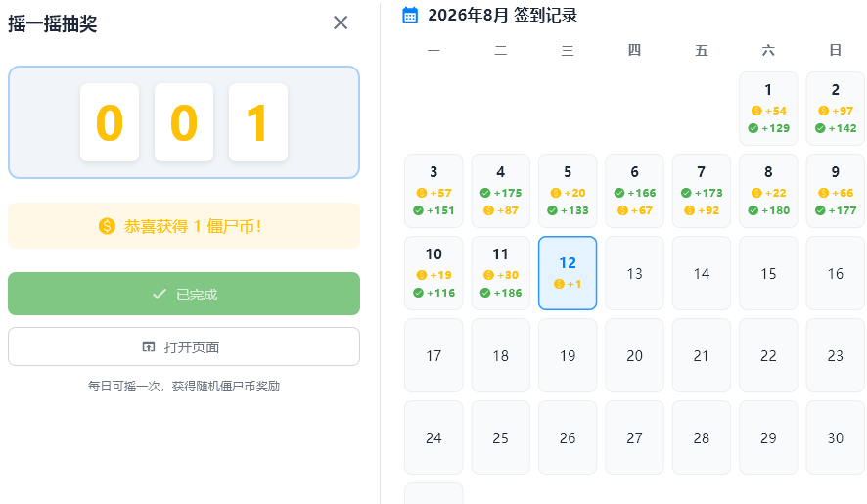Click green check icon on day 1
The image size is (867, 504).
[753, 128]
